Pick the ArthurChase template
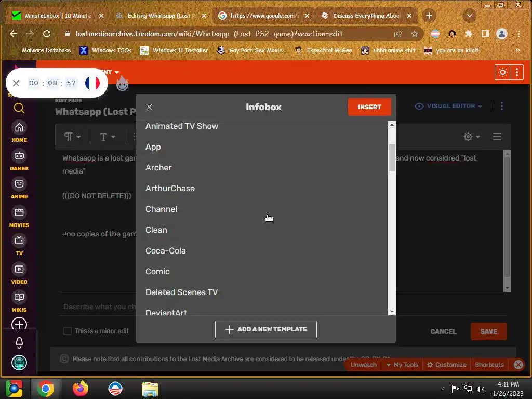 click(170, 188)
